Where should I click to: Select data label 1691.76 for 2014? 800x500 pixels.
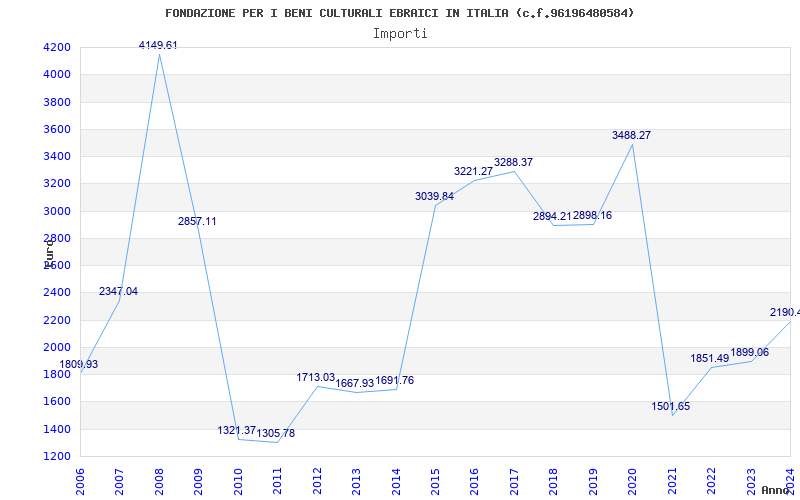pos(394,381)
